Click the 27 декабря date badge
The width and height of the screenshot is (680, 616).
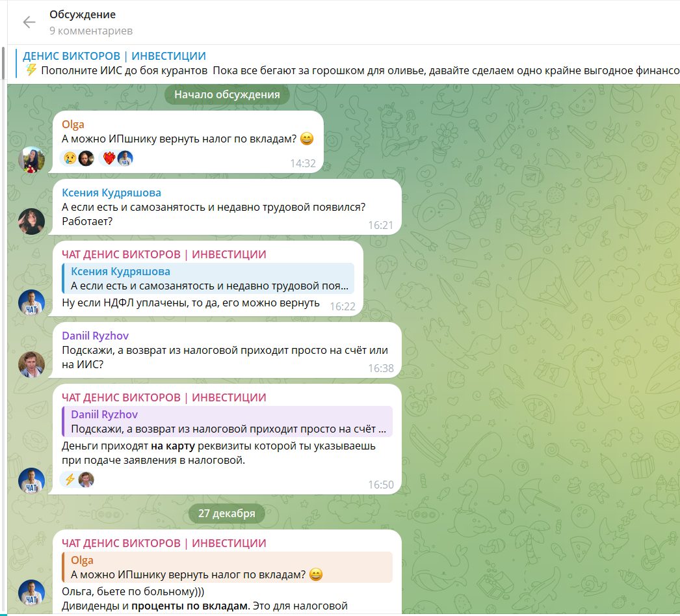227,513
